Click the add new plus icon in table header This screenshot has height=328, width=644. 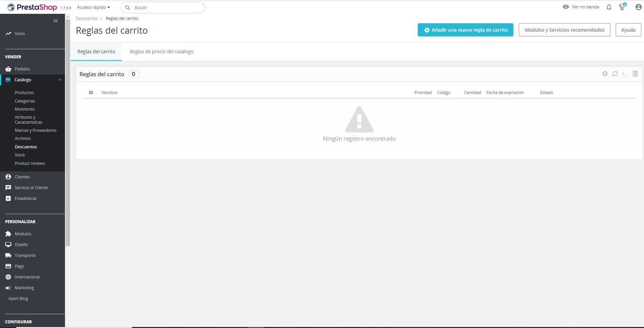pyautogui.click(x=605, y=74)
